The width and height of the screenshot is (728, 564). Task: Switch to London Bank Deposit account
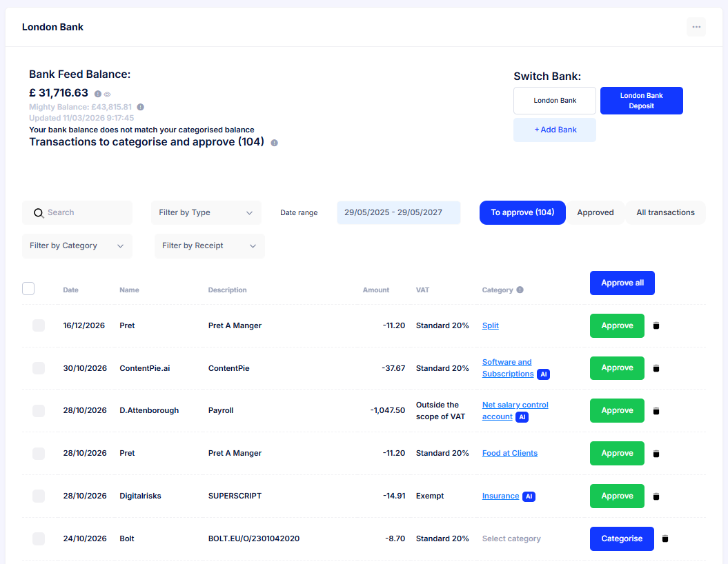point(641,101)
